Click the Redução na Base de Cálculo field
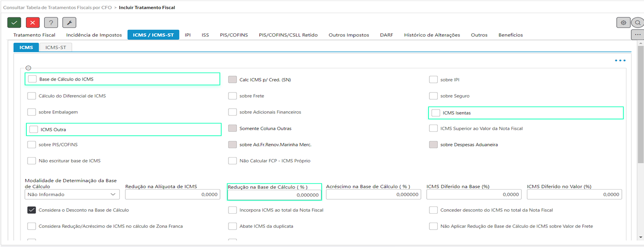Viewport: 644px width, 247px height. [x=274, y=195]
